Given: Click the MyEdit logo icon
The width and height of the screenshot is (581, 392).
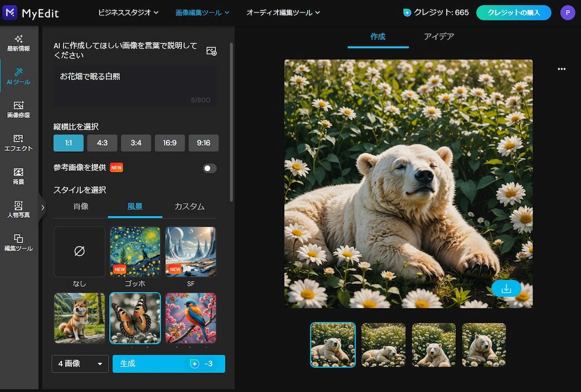Looking at the screenshot, I should pos(10,13).
